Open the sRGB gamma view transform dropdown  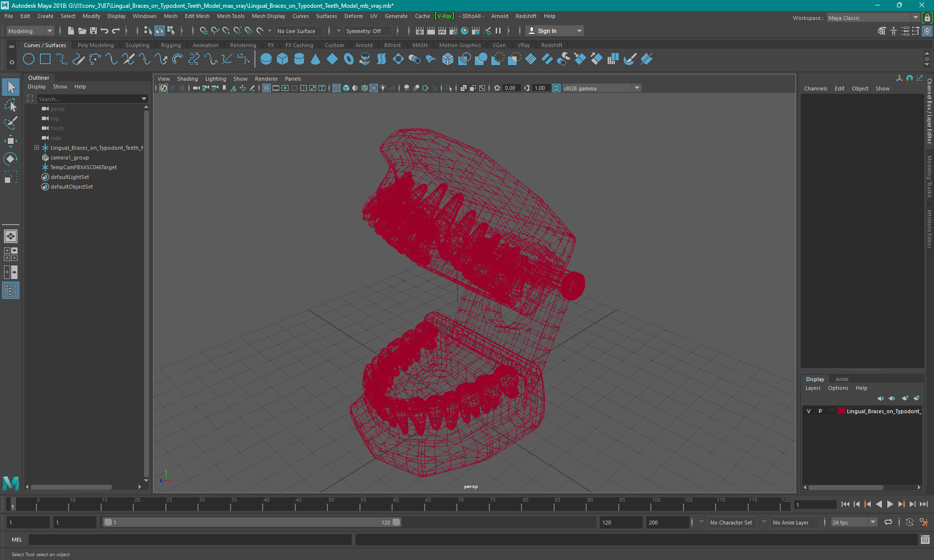(x=602, y=88)
